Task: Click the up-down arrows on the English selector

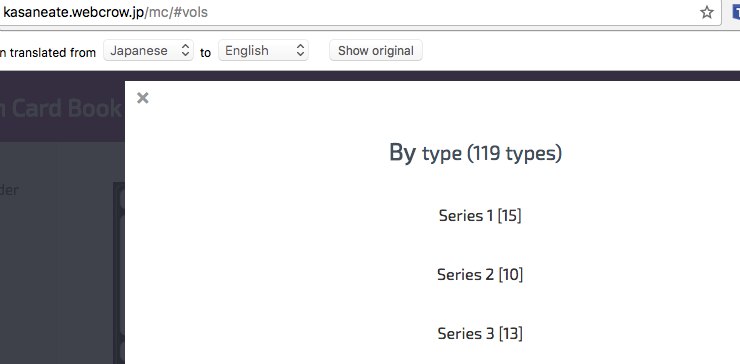Action: coord(300,51)
